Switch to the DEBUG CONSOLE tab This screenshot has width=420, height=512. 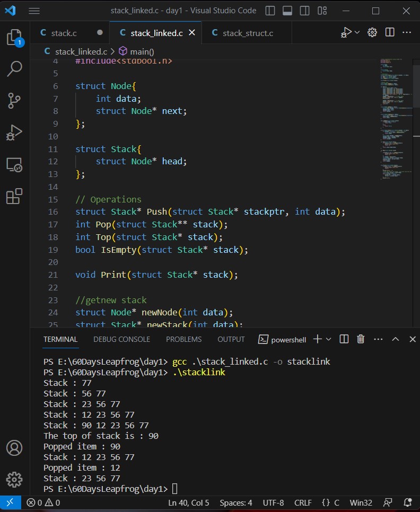click(121, 339)
